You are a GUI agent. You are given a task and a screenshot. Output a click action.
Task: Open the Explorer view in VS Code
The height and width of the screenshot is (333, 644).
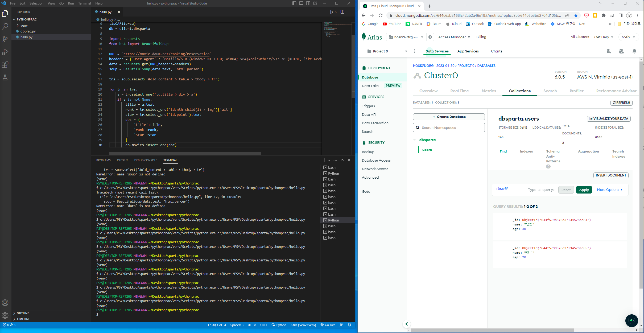(5, 13)
